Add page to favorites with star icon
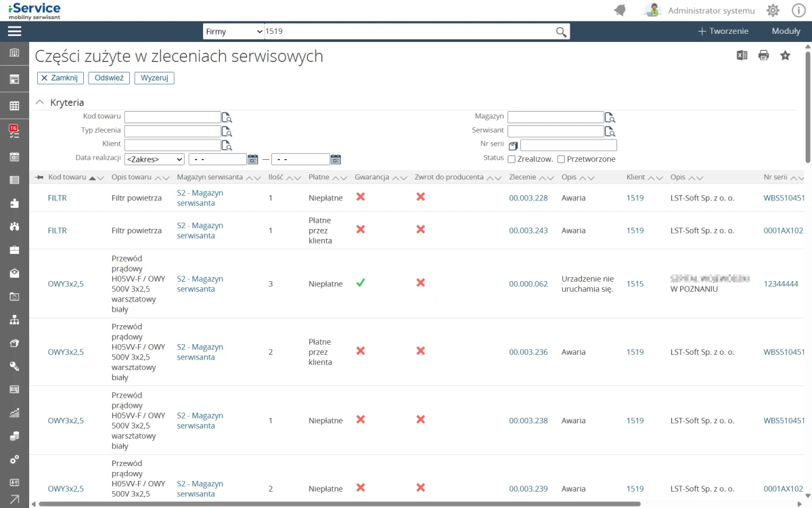The width and height of the screenshot is (812, 508). tap(785, 56)
